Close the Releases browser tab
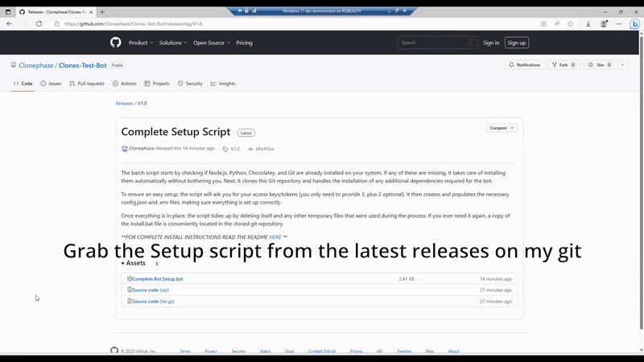 91,12
